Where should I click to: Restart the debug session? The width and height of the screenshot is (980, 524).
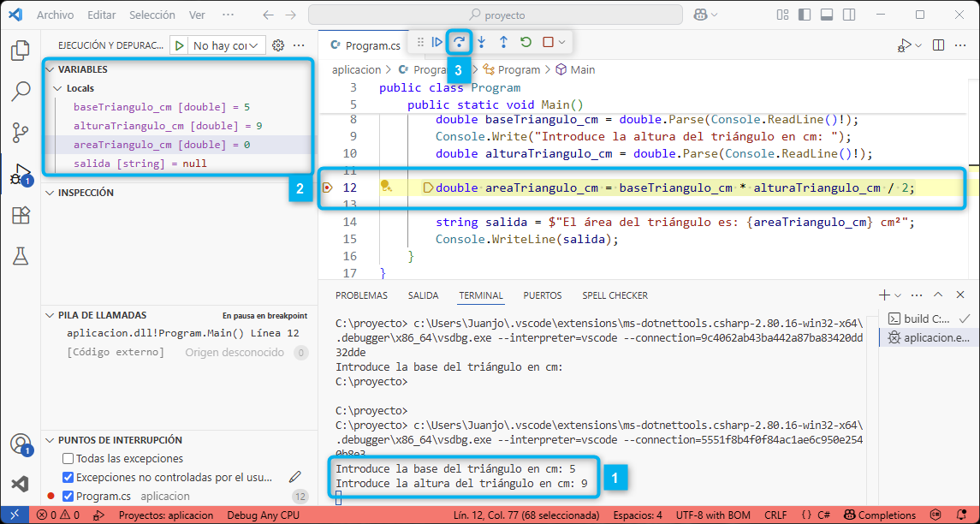(526, 42)
